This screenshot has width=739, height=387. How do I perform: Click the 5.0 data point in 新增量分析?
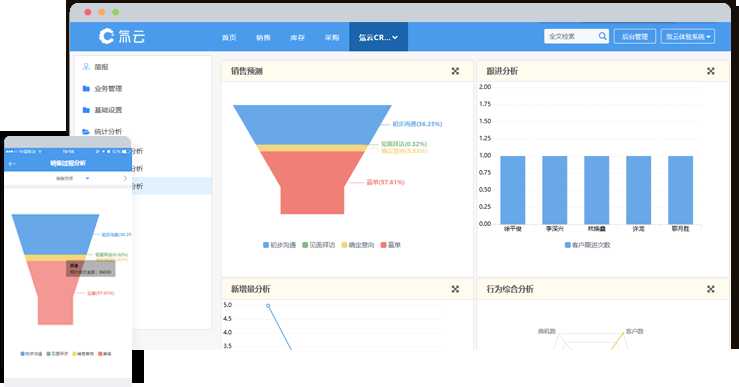(x=268, y=306)
